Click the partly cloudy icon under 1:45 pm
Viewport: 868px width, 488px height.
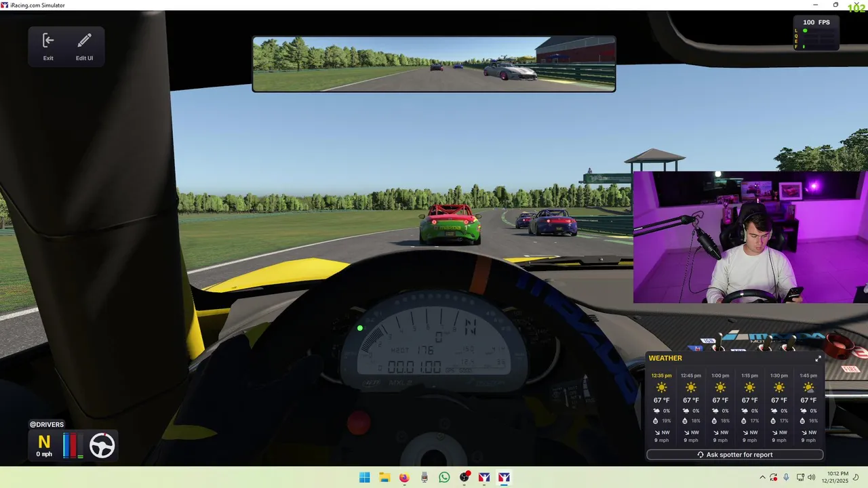pyautogui.click(x=808, y=388)
